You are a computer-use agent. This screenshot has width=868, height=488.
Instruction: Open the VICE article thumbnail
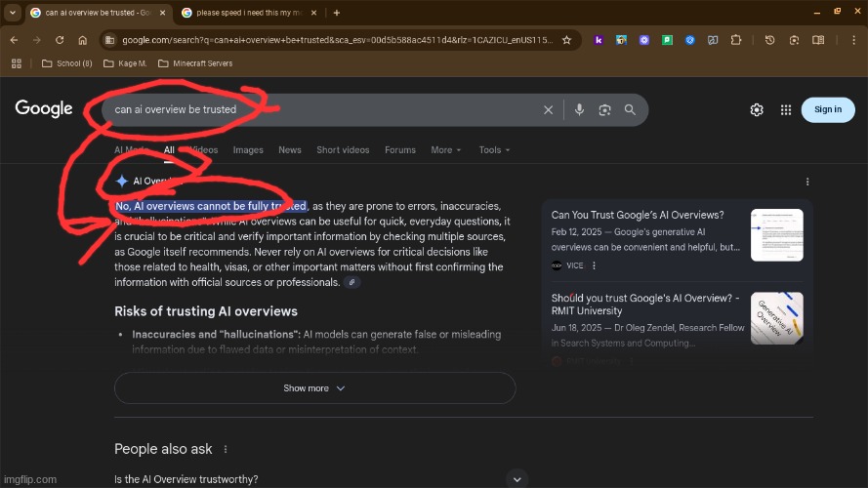(776, 234)
